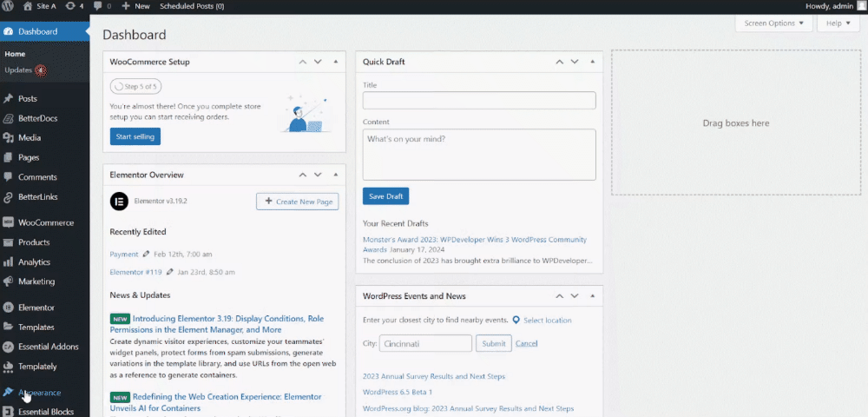Move Elementor Overview box down

318,175
